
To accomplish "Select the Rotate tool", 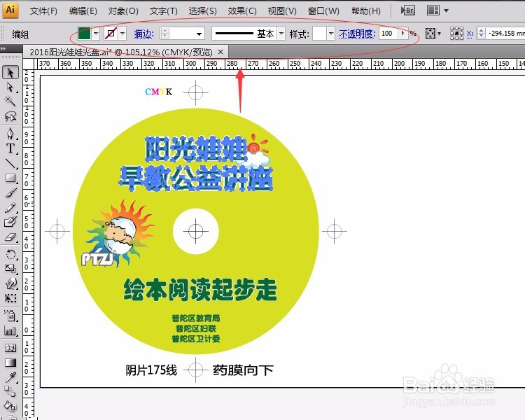I will coord(10,254).
